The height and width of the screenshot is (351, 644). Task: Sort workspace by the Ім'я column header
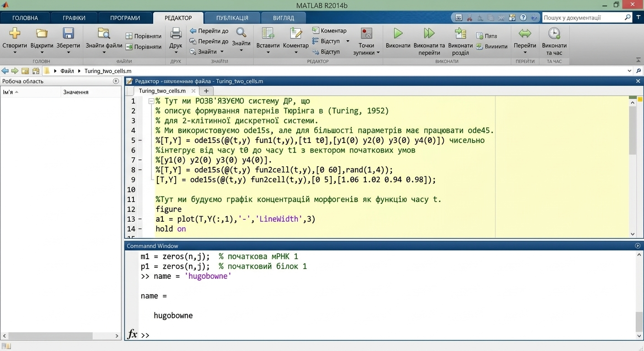30,92
